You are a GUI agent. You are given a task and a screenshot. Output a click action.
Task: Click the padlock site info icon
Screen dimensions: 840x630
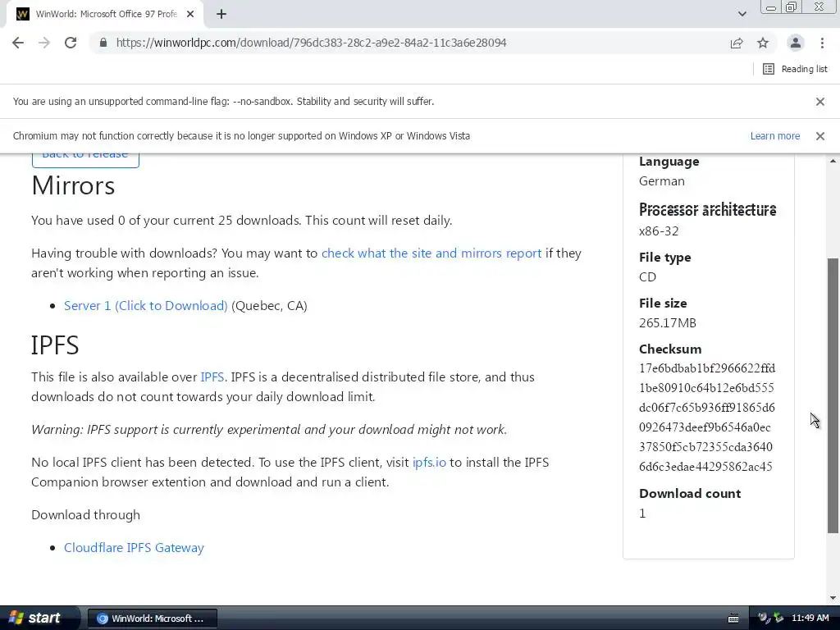click(x=103, y=43)
